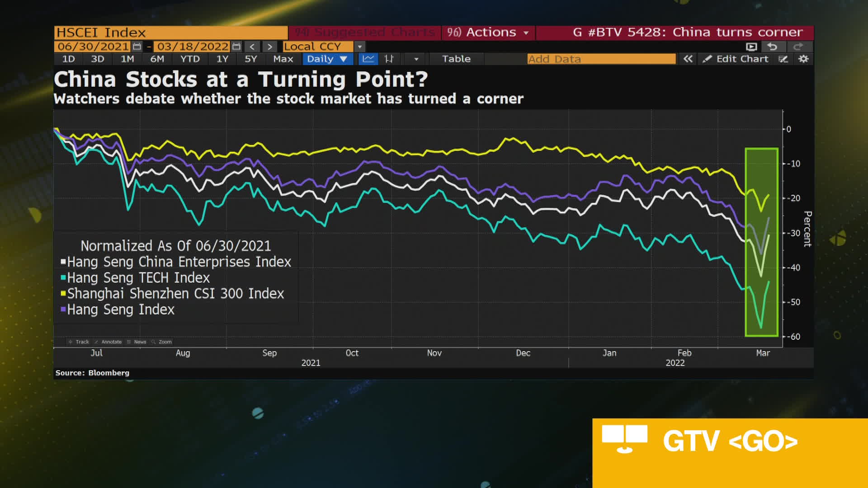
Task: Open the chart type options arrow
Action: (416, 59)
